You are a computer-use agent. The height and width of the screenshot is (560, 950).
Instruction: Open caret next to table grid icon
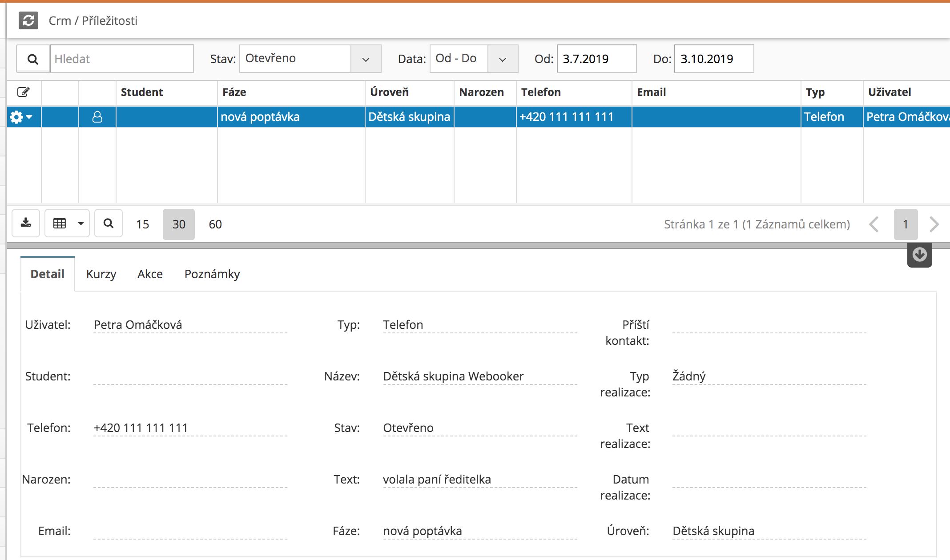81,224
